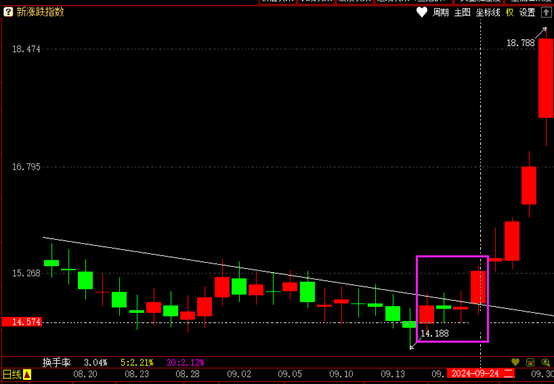Click the white heart favorite icon
This screenshot has height=384, width=554.
click(422, 12)
